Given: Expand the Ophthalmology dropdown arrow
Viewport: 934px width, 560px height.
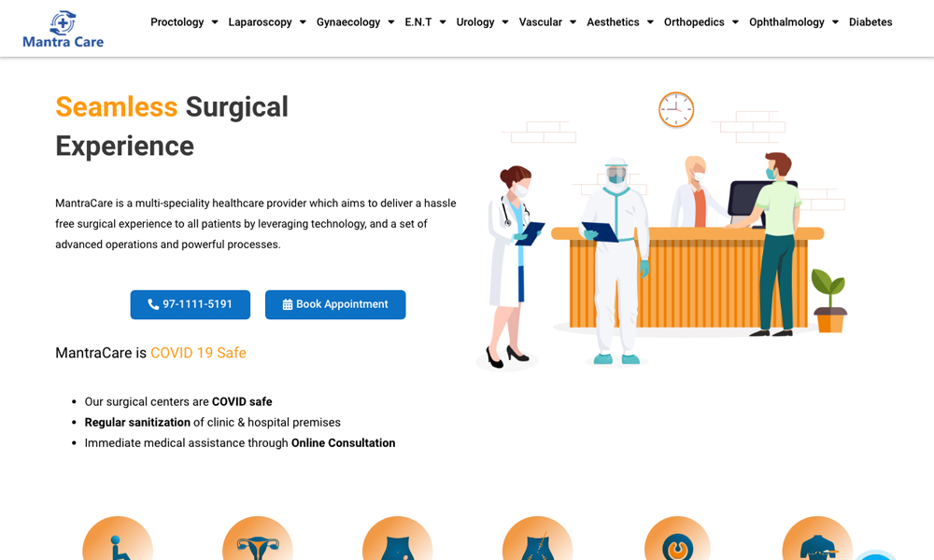Looking at the screenshot, I should pos(835,22).
